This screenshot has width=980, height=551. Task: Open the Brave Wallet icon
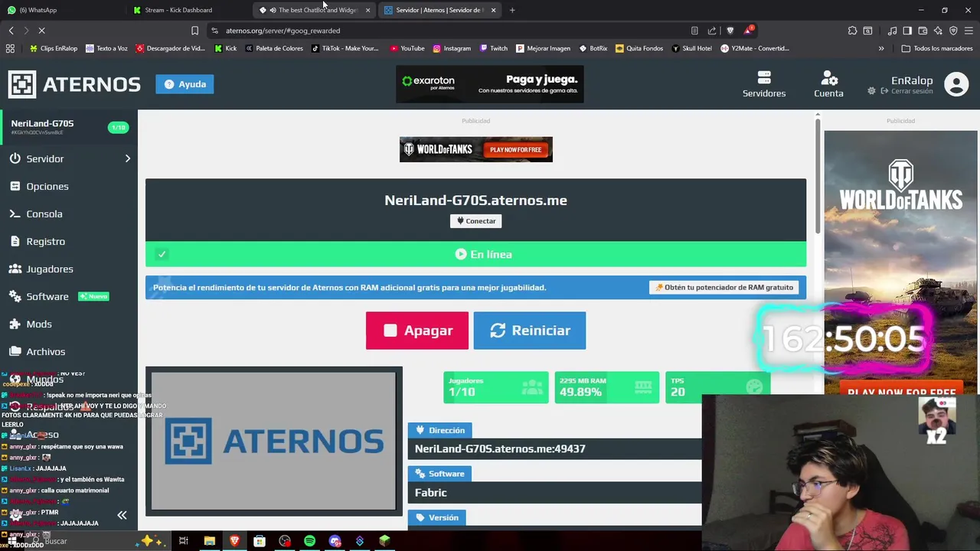click(923, 31)
